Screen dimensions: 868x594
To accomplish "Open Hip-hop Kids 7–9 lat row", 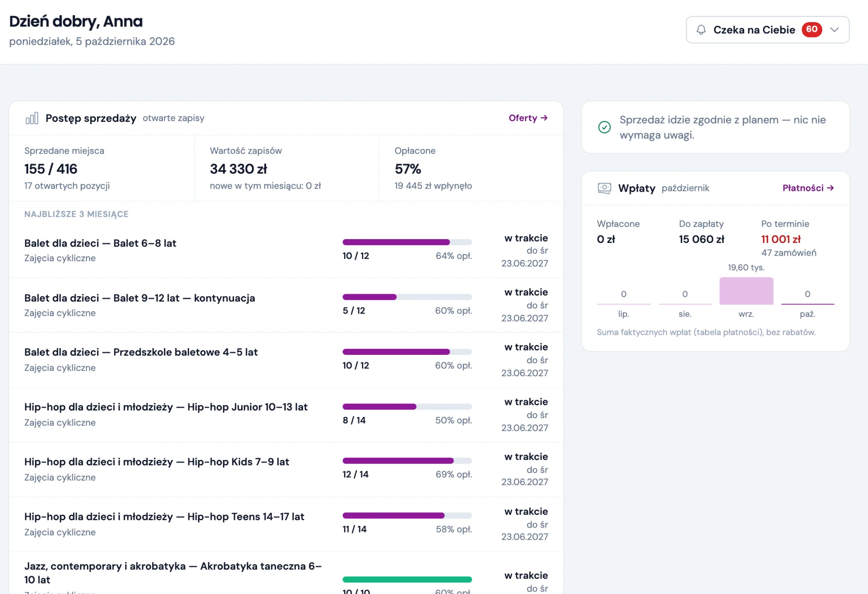I will click(286, 469).
